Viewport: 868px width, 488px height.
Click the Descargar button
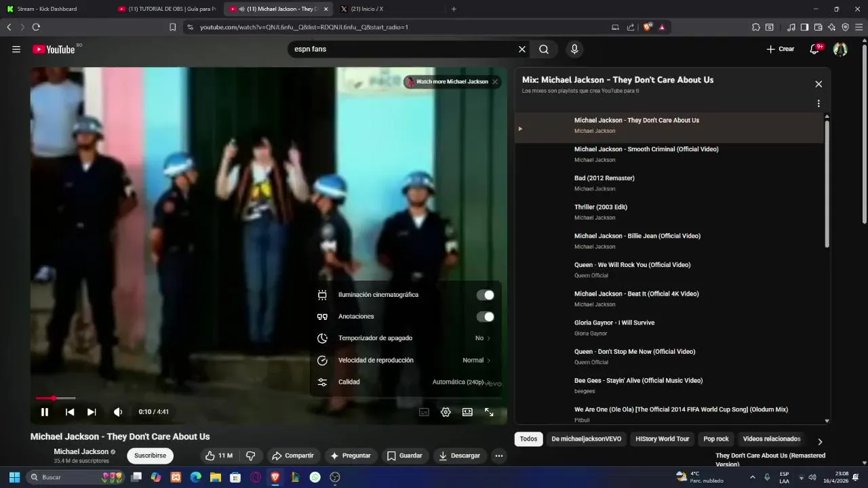pos(459,455)
